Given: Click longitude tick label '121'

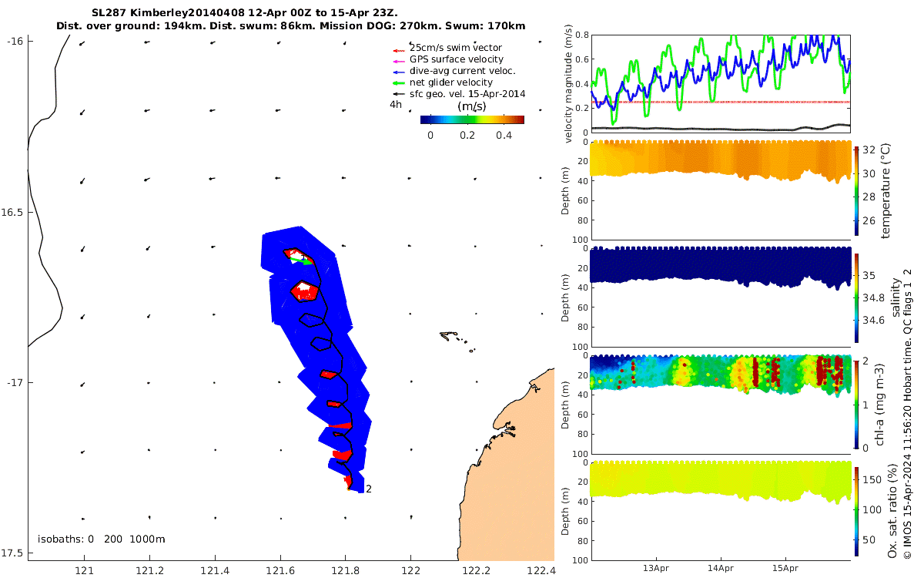Looking at the screenshot, I should tap(84, 571).
